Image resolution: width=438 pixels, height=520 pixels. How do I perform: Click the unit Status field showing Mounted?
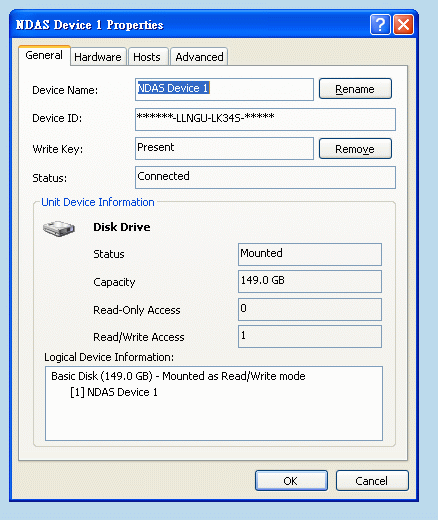[310, 254]
